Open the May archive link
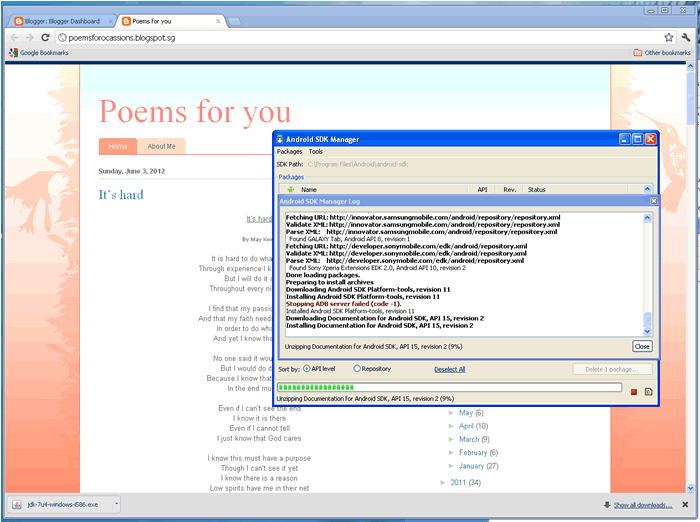 (x=466, y=413)
